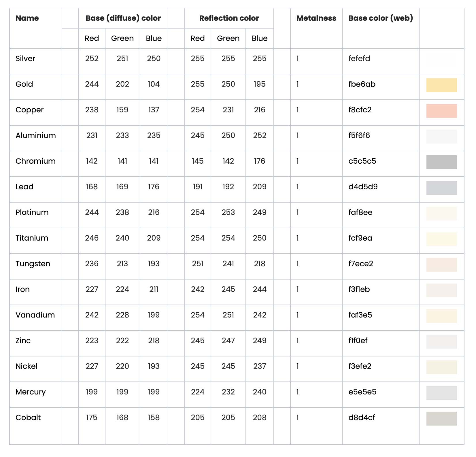This screenshot has width=476, height=457.
Task: Click the Gold color swatch
Action: tap(441, 85)
